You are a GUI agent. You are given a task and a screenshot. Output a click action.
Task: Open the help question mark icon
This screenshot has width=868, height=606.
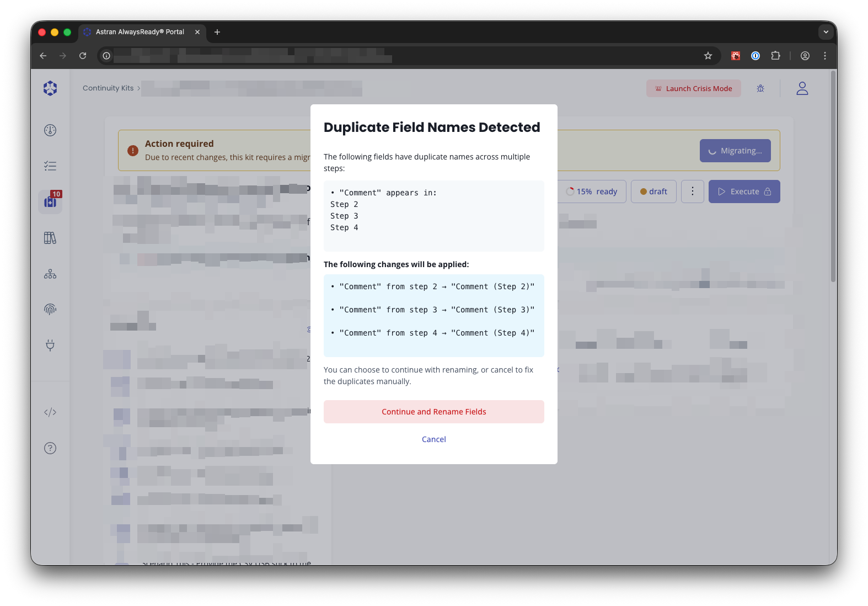click(x=50, y=448)
